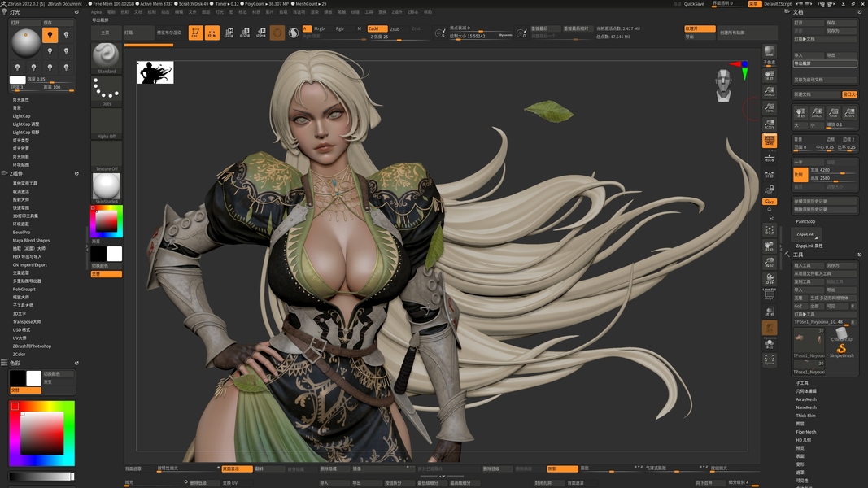Open the Z插件 menu in menu bar
Screen dimensions: 868x488
[x=397, y=11]
